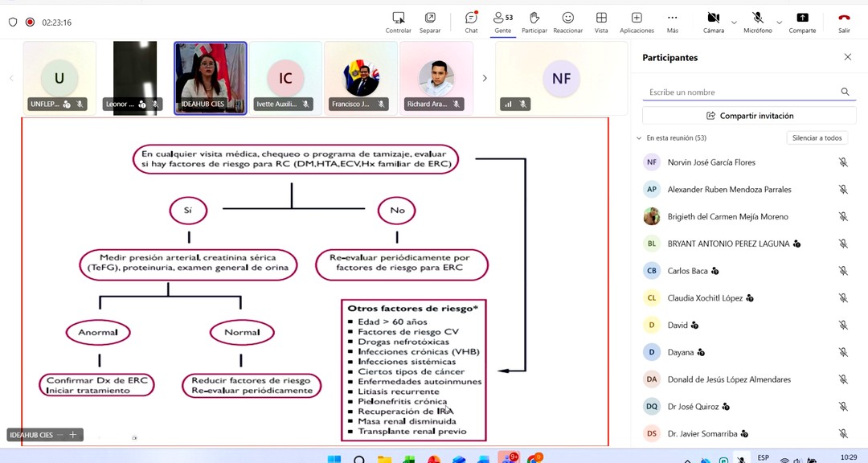Click the Controlar icon in toolbar
Image resolution: width=868 pixels, height=463 pixels.
point(398,18)
